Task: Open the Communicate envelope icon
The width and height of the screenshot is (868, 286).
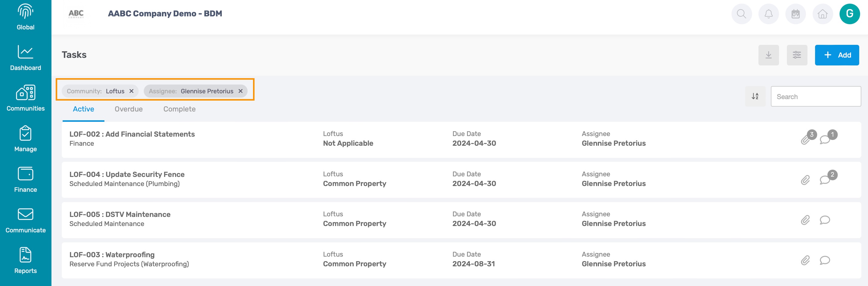Action: click(x=26, y=214)
